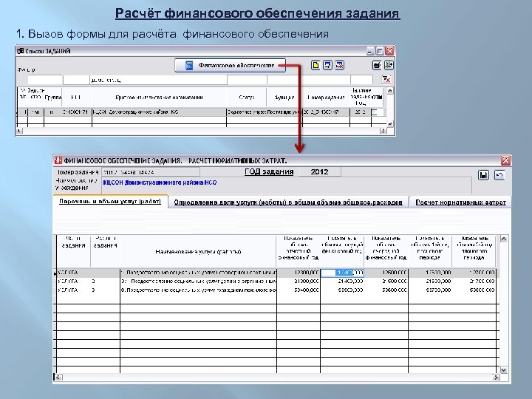Click the scroll-right arrow in the task list

pyautogui.click(x=383, y=131)
